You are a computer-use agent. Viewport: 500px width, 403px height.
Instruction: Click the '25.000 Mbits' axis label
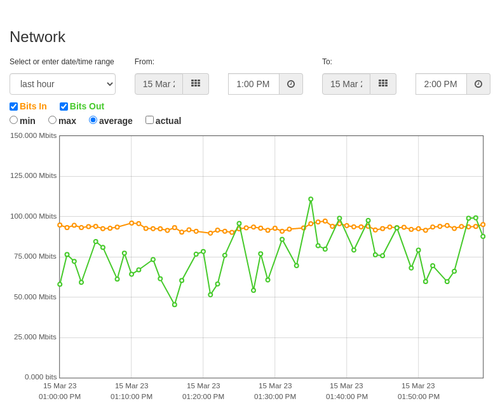click(x=35, y=337)
